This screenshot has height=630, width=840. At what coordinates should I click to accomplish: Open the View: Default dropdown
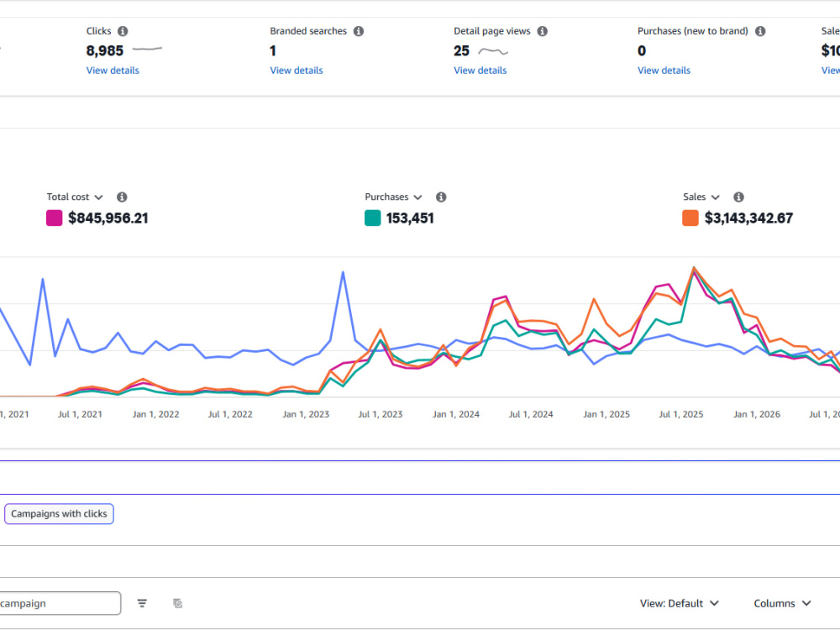pos(680,604)
